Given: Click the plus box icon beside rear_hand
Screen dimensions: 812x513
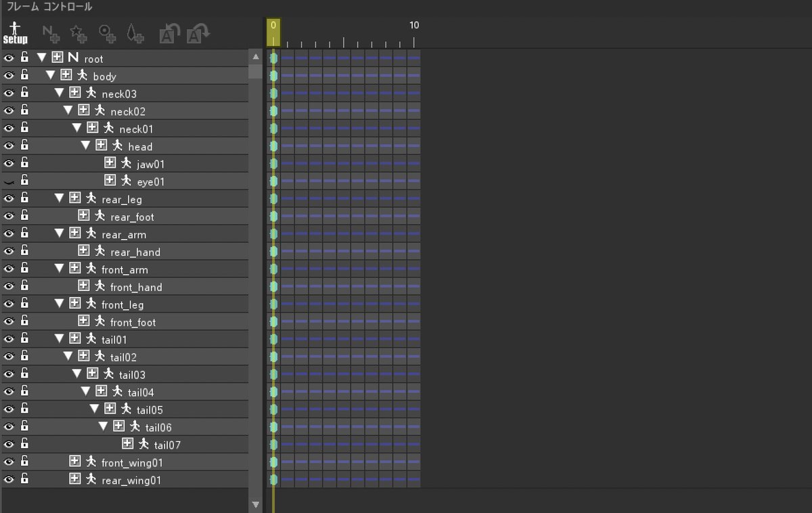Looking at the screenshot, I should (83, 252).
